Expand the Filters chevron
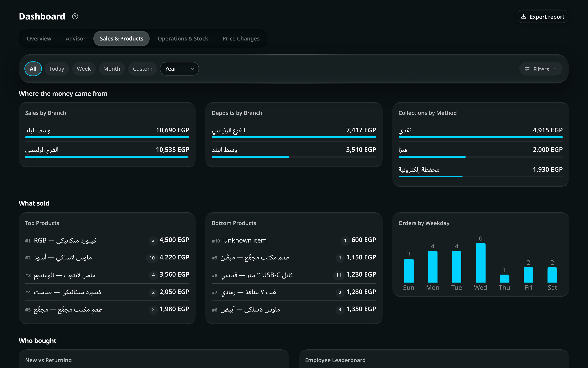This screenshot has width=588, height=368. 555,69
